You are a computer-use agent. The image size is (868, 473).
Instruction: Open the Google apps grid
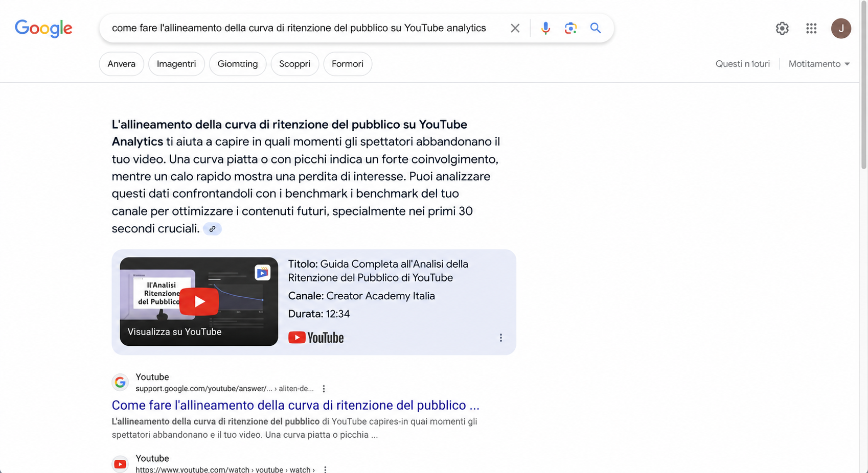pyautogui.click(x=811, y=29)
